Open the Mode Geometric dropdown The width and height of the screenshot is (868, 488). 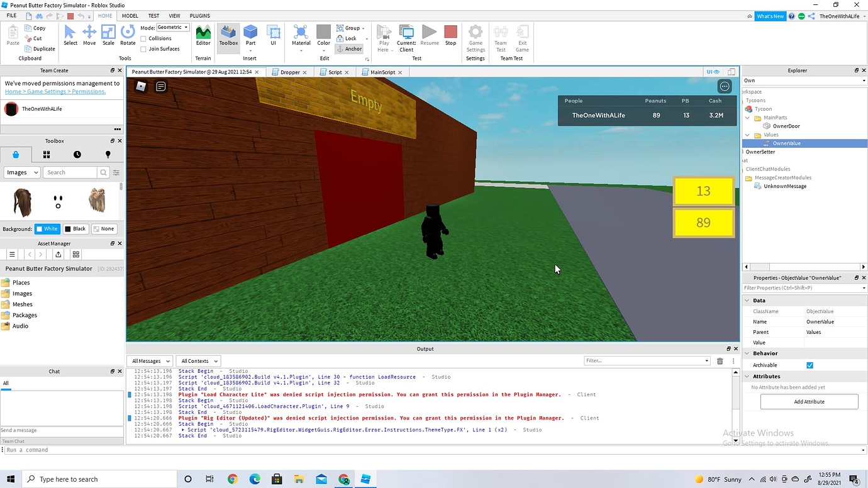[x=172, y=28]
